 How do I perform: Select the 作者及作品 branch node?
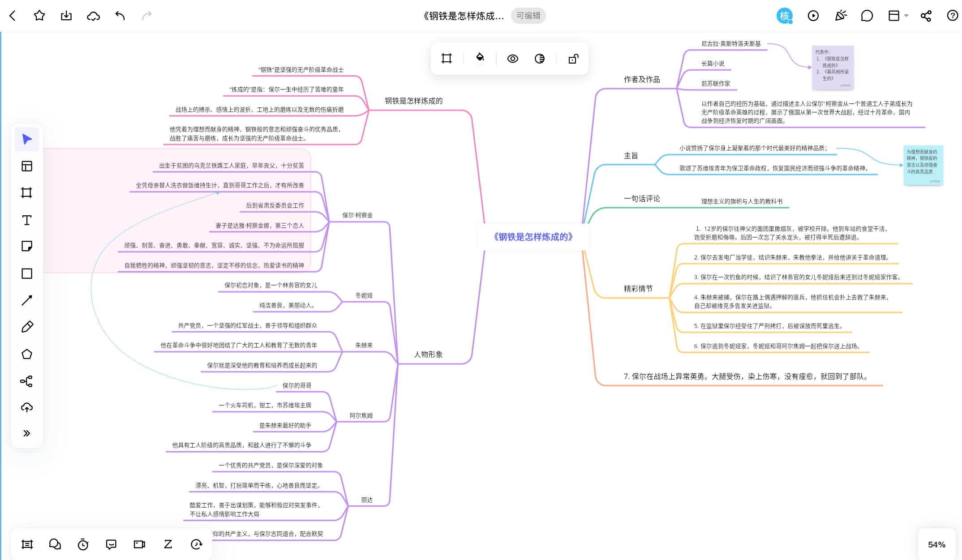pos(642,80)
